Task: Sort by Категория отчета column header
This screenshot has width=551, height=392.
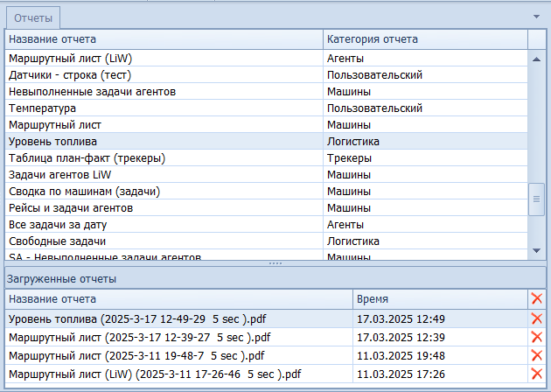Action: (x=423, y=39)
